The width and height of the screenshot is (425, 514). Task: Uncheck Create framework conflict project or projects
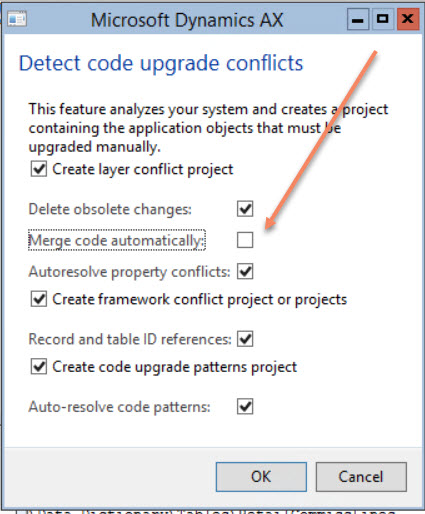(39, 299)
